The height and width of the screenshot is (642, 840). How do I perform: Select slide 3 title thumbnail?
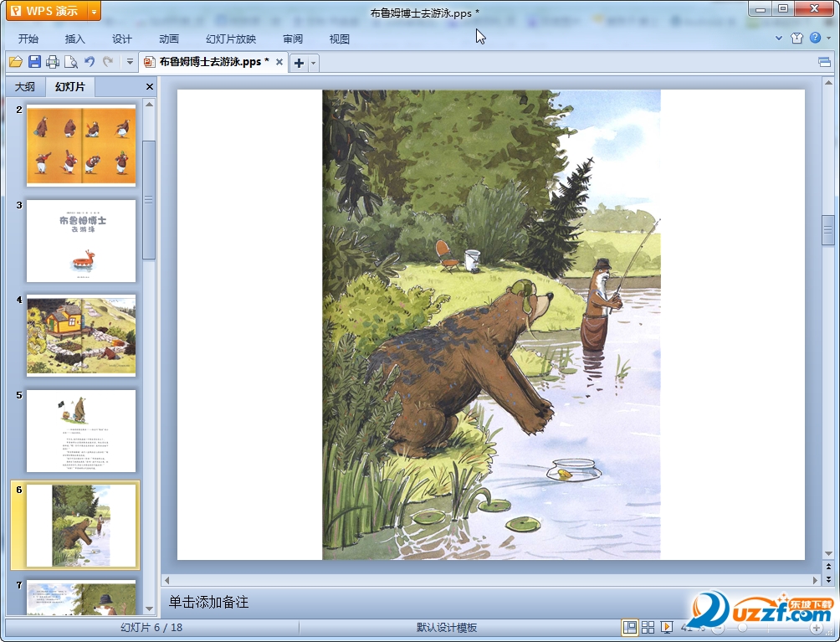tap(81, 240)
